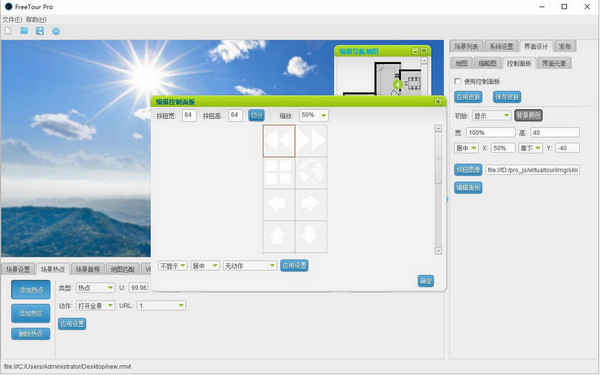The height and width of the screenshot is (375, 600).
Task: Open the 发布 tab
Action: tap(564, 47)
